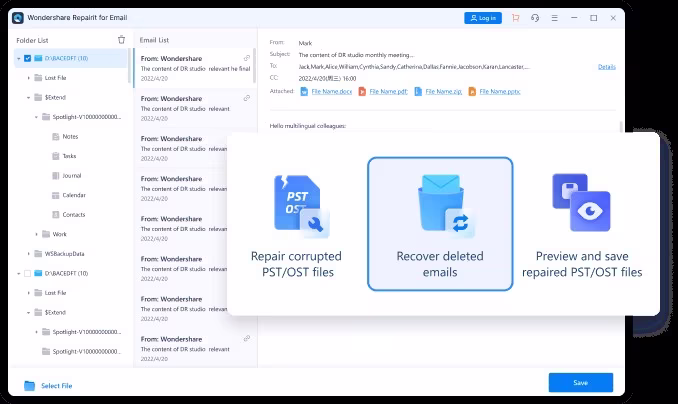Open attachment File Name.pptx
The image size is (678, 404).
point(500,91)
